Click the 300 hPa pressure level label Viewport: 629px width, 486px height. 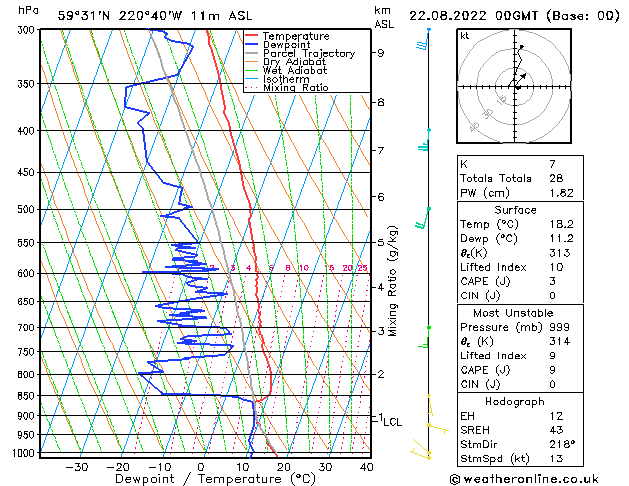[x=28, y=30]
